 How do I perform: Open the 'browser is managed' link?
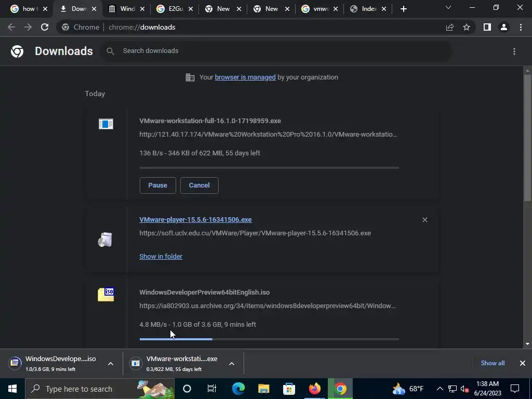click(x=245, y=77)
